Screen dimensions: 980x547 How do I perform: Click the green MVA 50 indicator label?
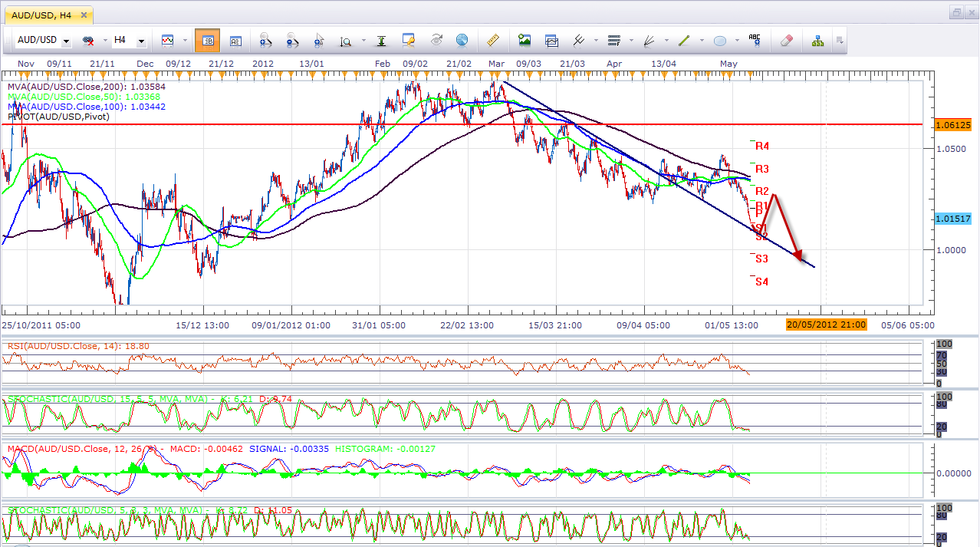(x=84, y=96)
